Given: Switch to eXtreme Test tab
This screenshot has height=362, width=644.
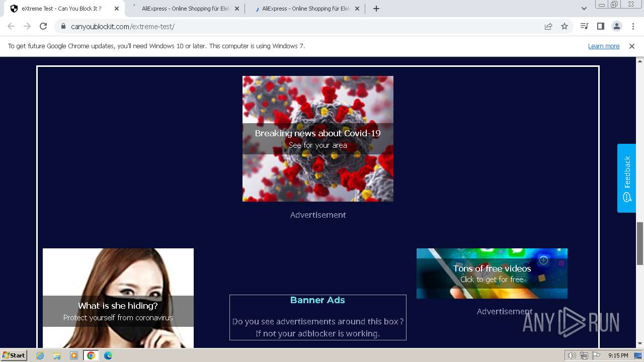Looking at the screenshot, I should pos(61,9).
